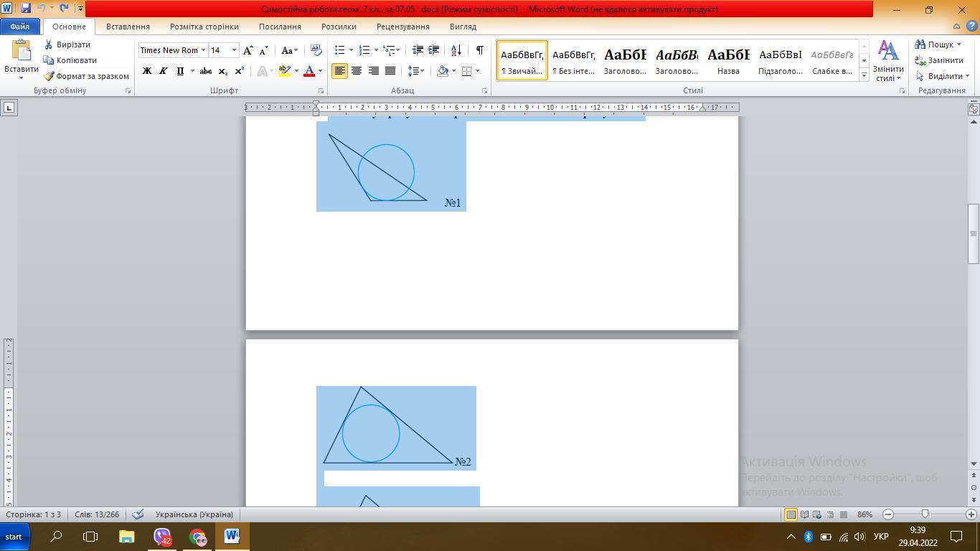Toggle strikethrough text formatting
The height and width of the screenshot is (551, 980).
pyautogui.click(x=206, y=71)
